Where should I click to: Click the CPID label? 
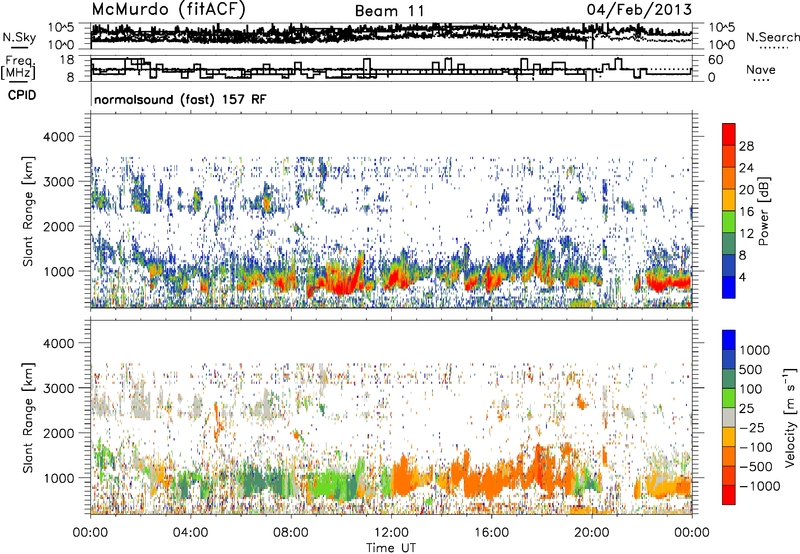[x=22, y=95]
